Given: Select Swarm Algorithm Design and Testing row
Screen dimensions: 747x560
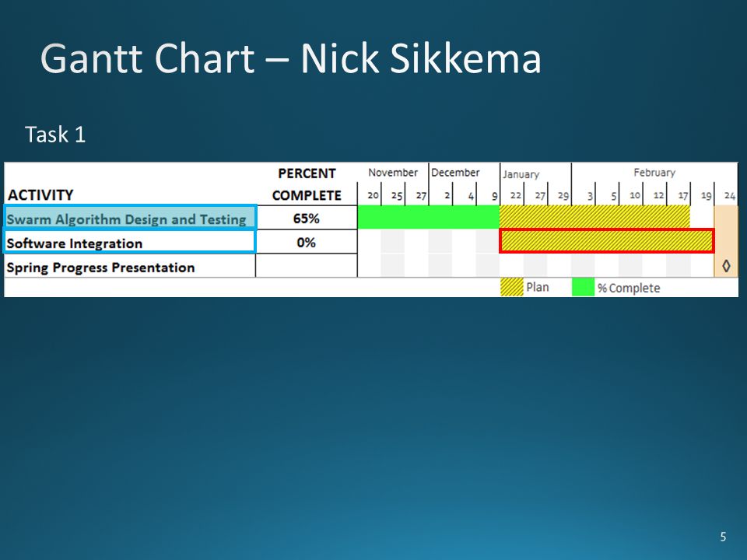Looking at the screenshot, I should point(130,218).
